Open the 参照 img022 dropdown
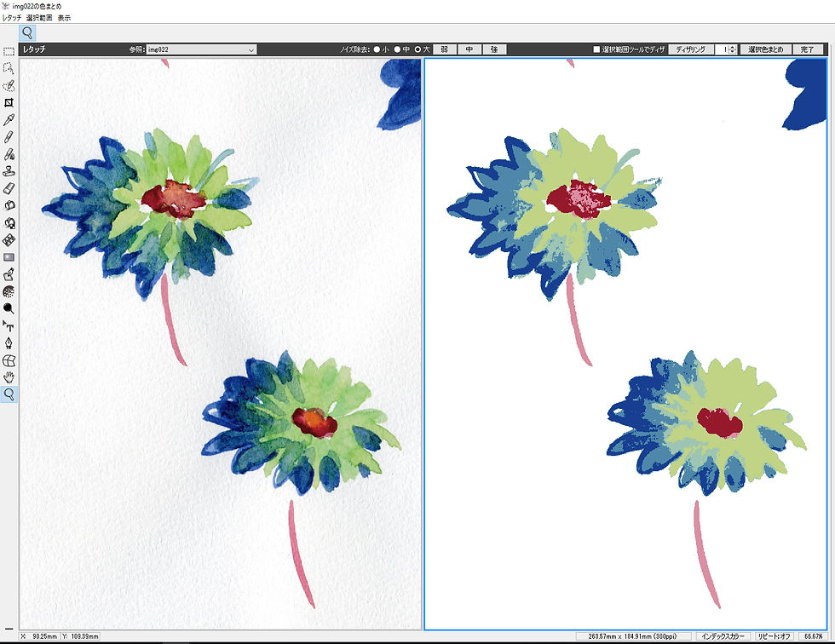This screenshot has height=644, width=835. [x=201, y=49]
